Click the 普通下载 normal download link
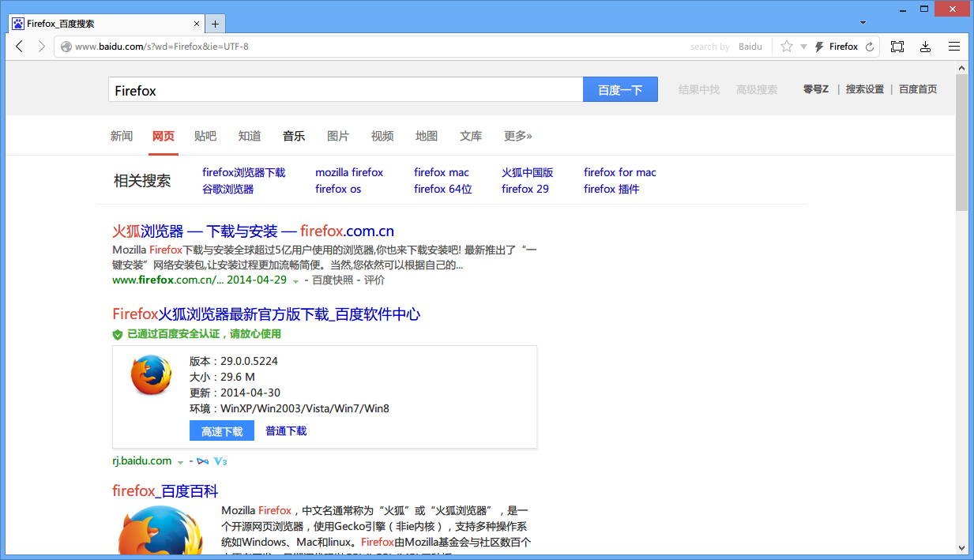974x560 pixels. point(286,431)
